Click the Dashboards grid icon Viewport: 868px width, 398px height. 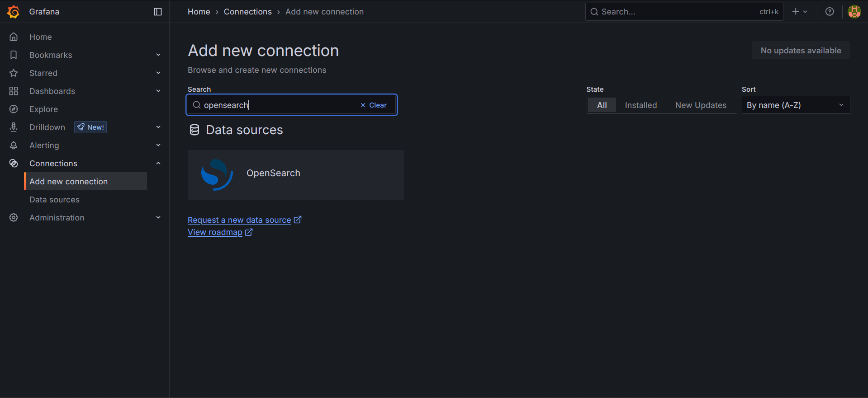click(14, 91)
